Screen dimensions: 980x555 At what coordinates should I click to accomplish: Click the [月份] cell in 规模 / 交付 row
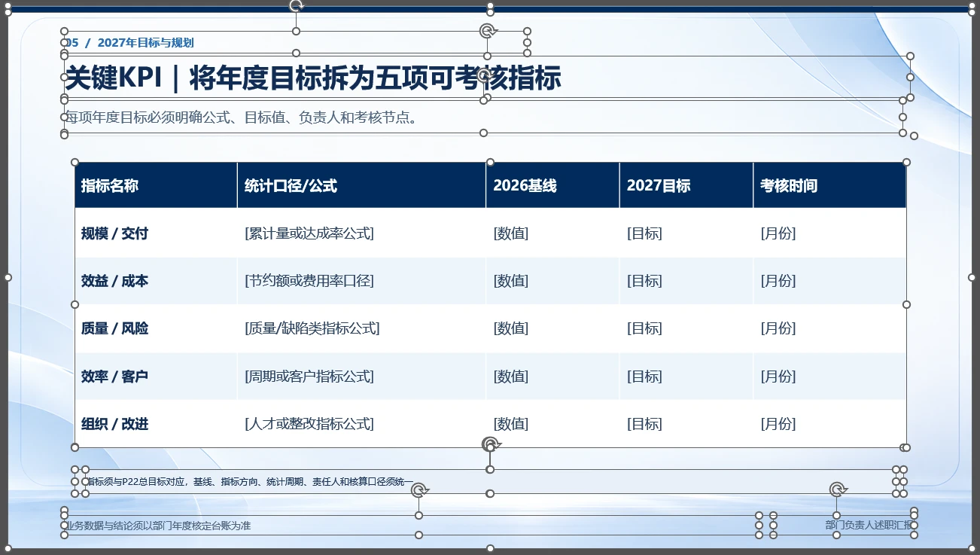(x=829, y=233)
